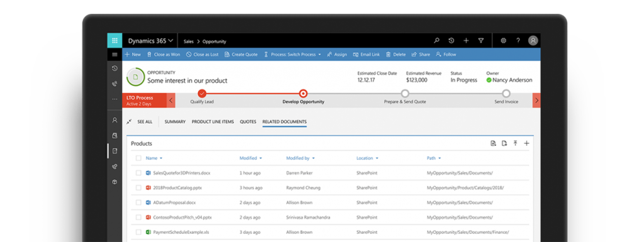Toggle the select-all checkbox beside Name
Viewport: 644px width, 242px height.
[138, 158]
